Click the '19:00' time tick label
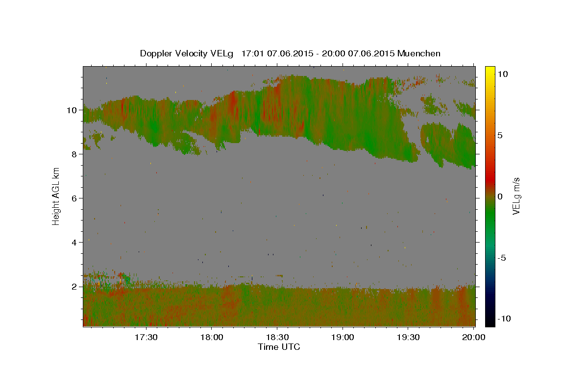Screen dimensions: 588x392 coord(343,338)
